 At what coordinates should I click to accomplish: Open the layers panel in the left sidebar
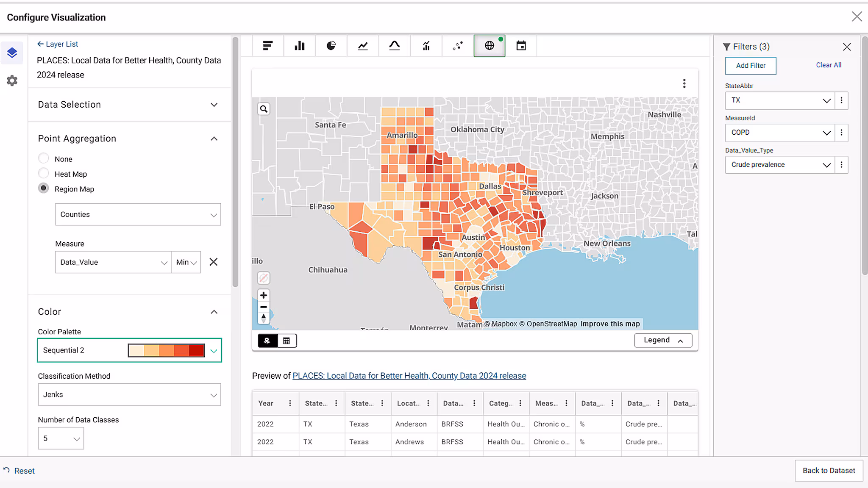[12, 53]
